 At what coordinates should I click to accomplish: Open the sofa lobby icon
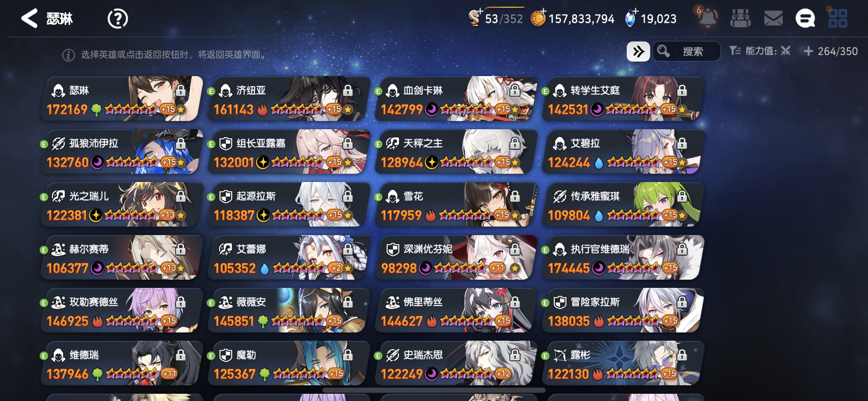[740, 18]
